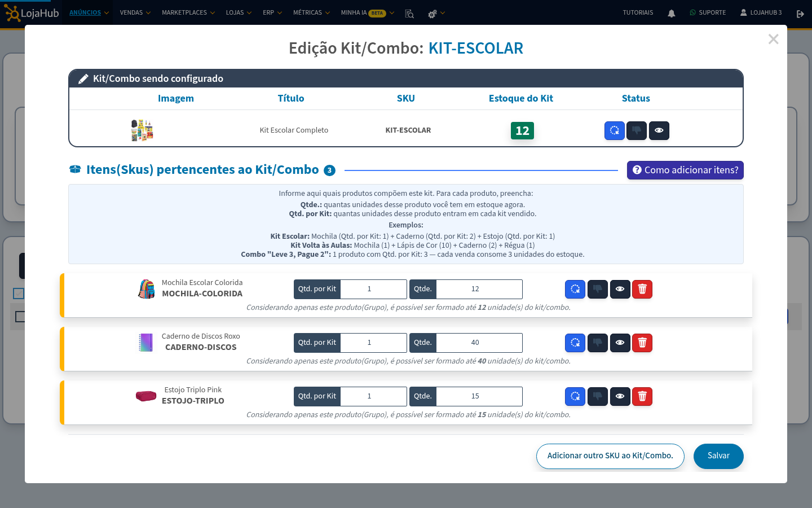Open the MÉTRICAS menu
The height and width of the screenshot is (508, 812).
(x=311, y=12)
